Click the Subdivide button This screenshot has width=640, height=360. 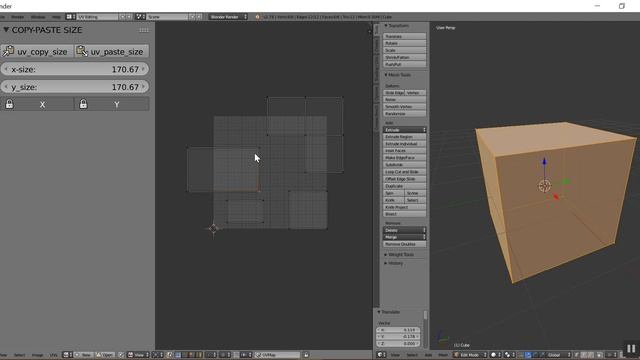point(404,165)
